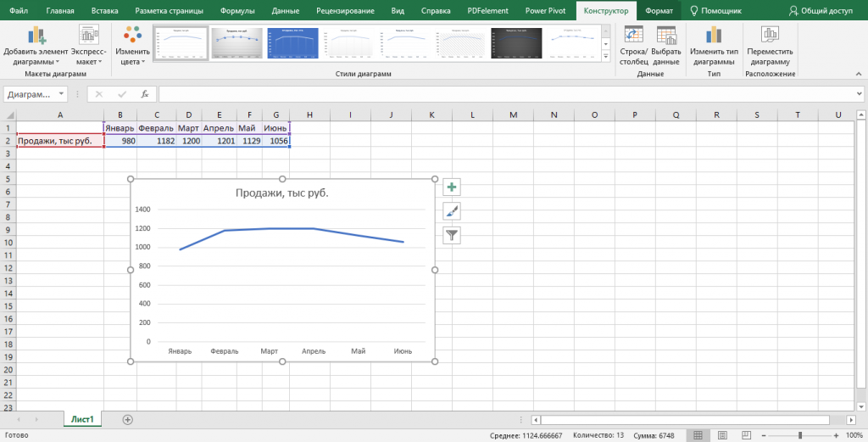Image resolution: width=868 pixels, height=442 pixels.
Task: Click the insert function fx icon
Action: (145, 94)
